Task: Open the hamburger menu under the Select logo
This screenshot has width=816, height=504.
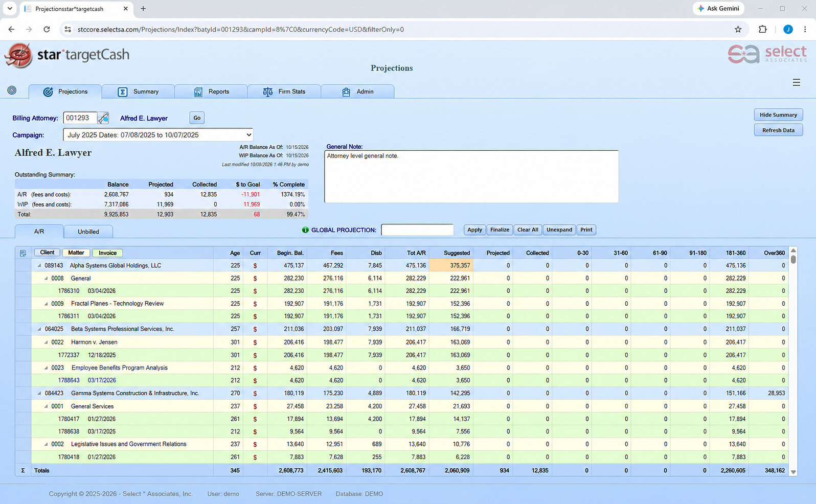Action: click(796, 82)
